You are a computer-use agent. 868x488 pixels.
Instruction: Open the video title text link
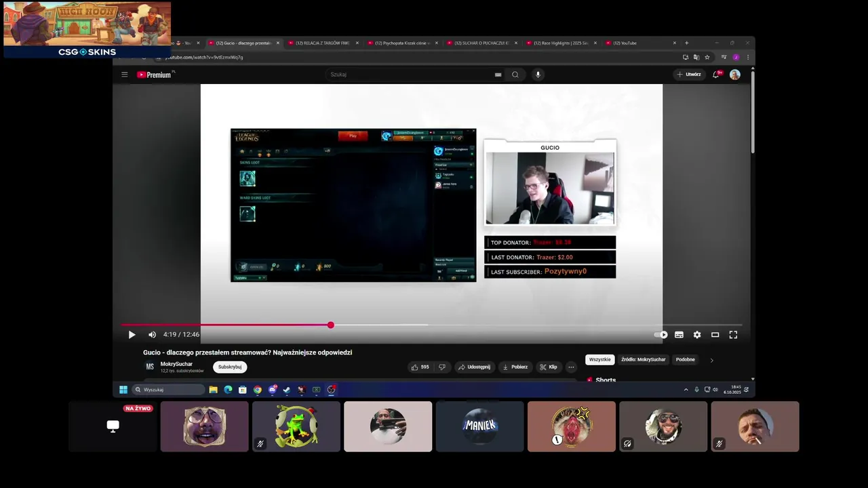[x=248, y=352]
